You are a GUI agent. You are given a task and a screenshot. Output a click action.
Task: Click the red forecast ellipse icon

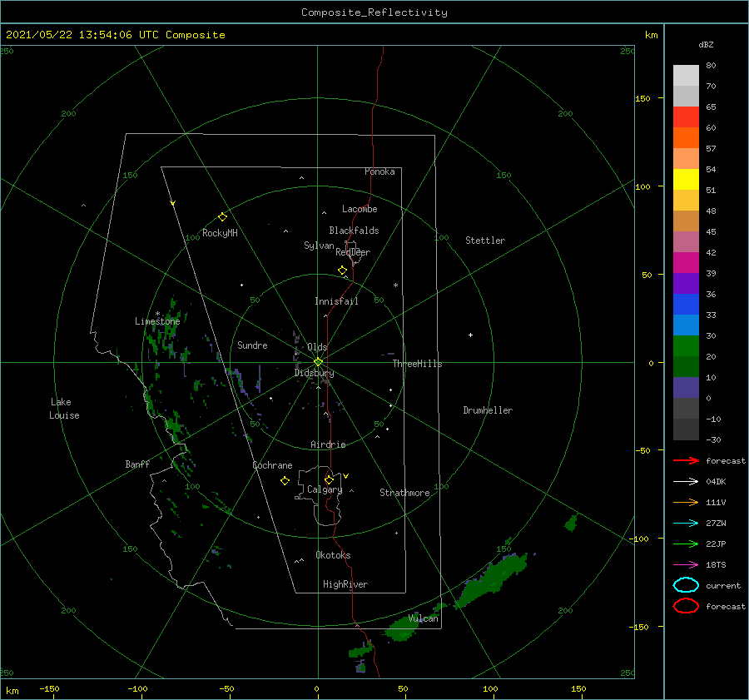click(x=686, y=606)
